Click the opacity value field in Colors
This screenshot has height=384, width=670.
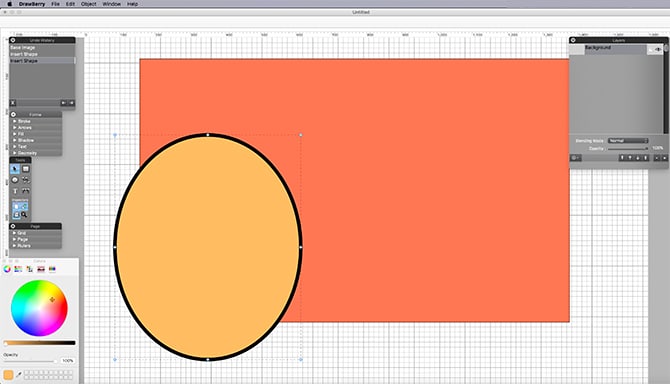coord(68,361)
